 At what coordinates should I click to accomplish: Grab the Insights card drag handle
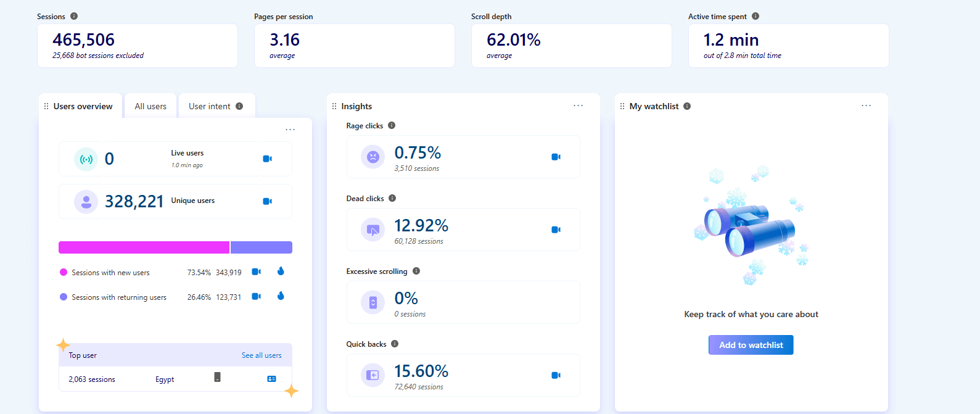(x=334, y=106)
